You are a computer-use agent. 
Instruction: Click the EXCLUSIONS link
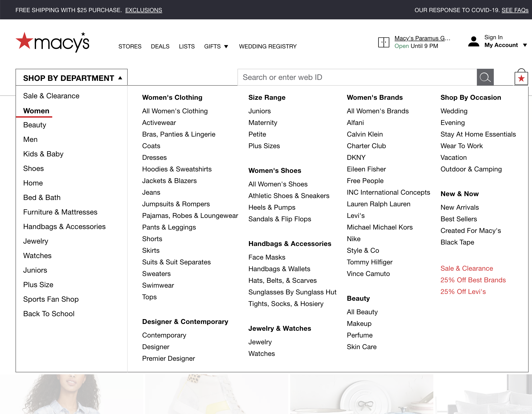143,10
